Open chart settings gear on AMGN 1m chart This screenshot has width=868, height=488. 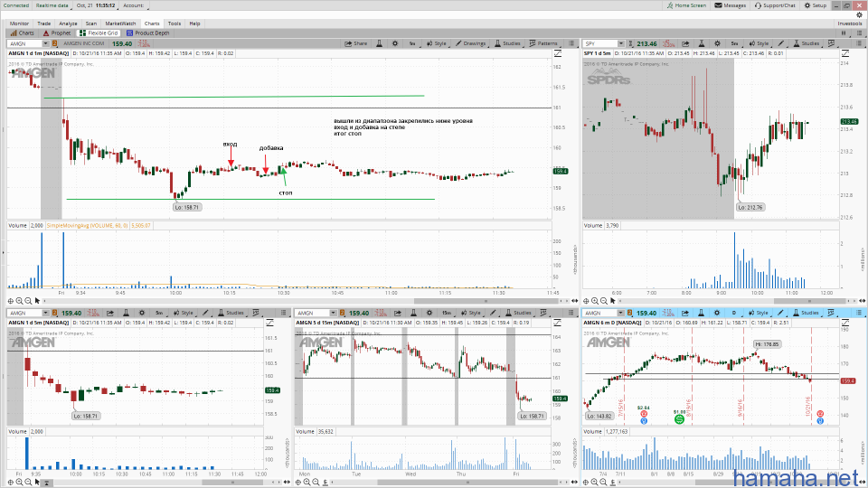(x=395, y=43)
